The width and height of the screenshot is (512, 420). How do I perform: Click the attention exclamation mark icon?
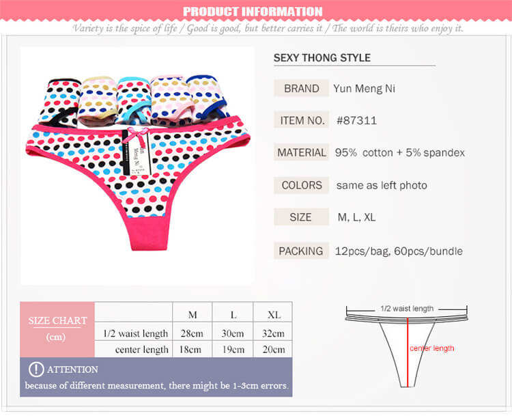click(x=36, y=369)
